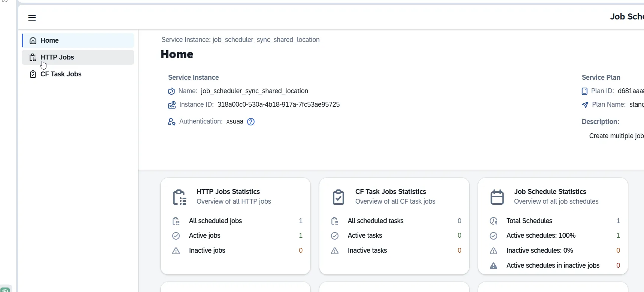Image resolution: width=644 pixels, height=292 pixels.
Task: Click the Active schedules: 100% checkmark icon
Action: (x=493, y=236)
